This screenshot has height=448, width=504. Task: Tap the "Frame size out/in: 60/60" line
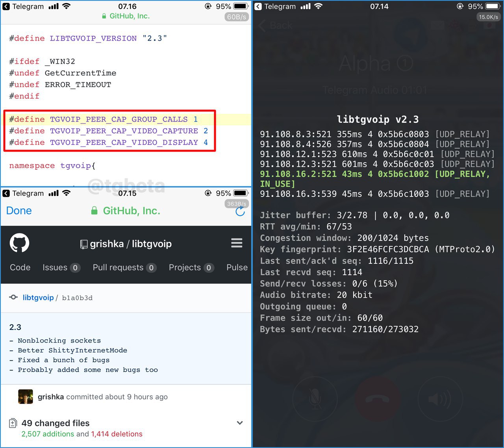(x=321, y=318)
